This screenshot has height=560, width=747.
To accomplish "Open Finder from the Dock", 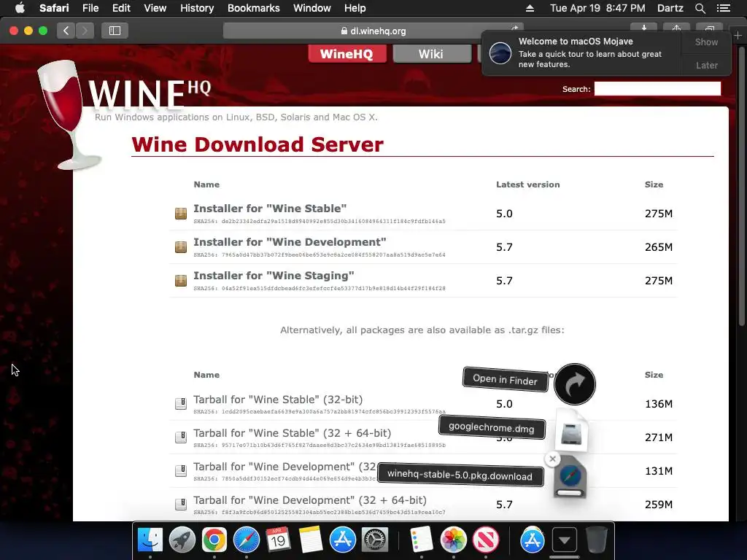I will click(150, 540).
